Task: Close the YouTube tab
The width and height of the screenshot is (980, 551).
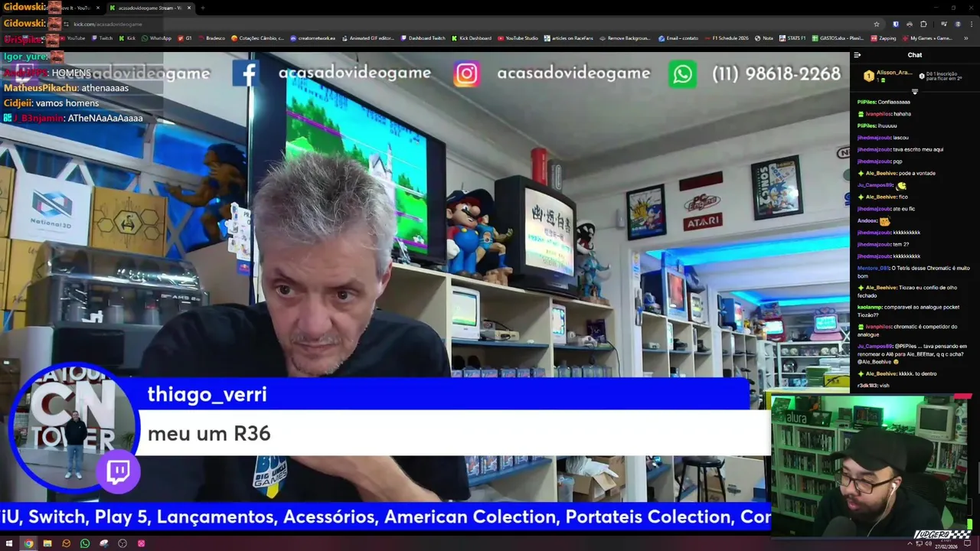Action: (x=97, y=8)
